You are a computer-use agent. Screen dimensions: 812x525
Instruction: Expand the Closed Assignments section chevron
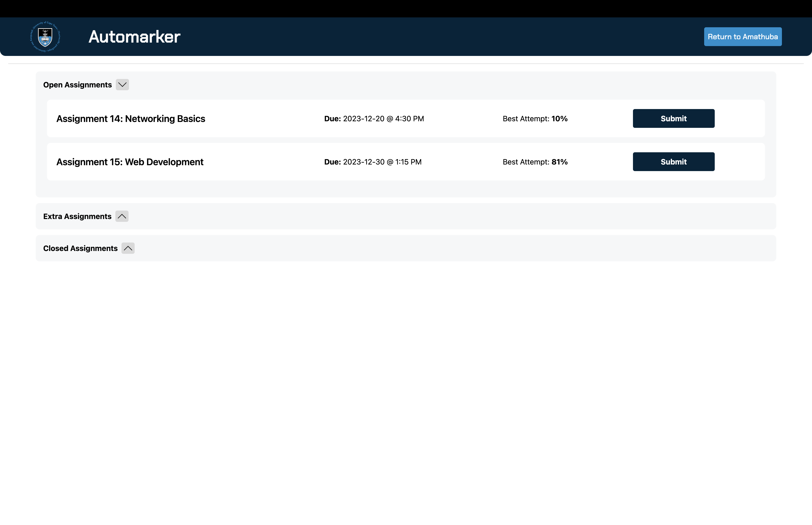[x=128, y=248]
